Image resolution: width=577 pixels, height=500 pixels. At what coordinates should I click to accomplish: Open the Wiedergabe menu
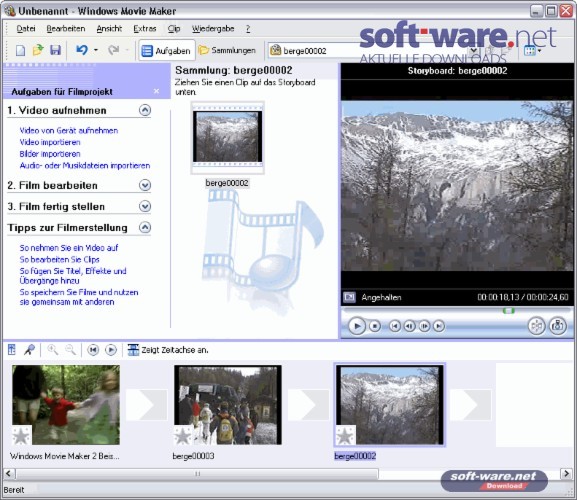[x=213, y=28]
